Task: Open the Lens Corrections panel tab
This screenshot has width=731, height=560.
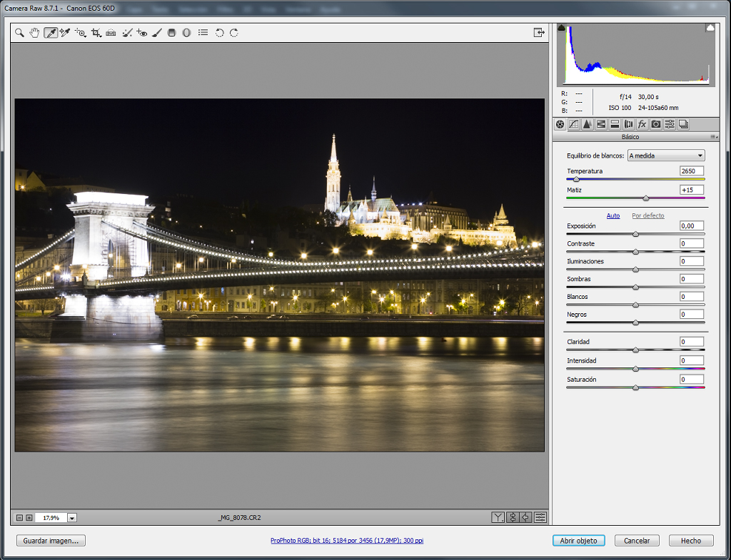Action: pos(628,124)
